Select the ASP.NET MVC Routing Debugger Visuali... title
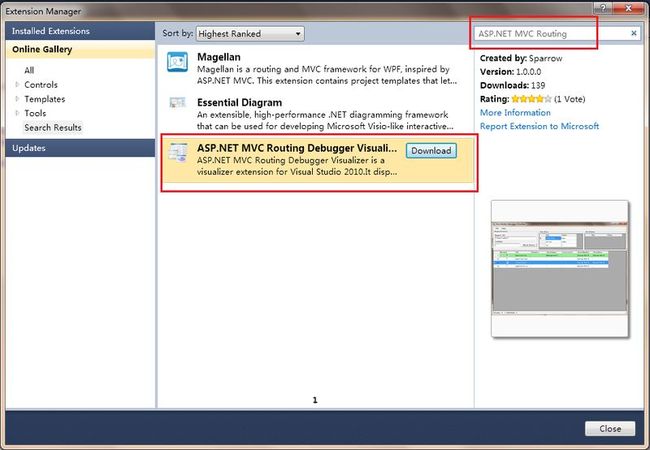Screen dimensions: 650x450 pos(297,148)
